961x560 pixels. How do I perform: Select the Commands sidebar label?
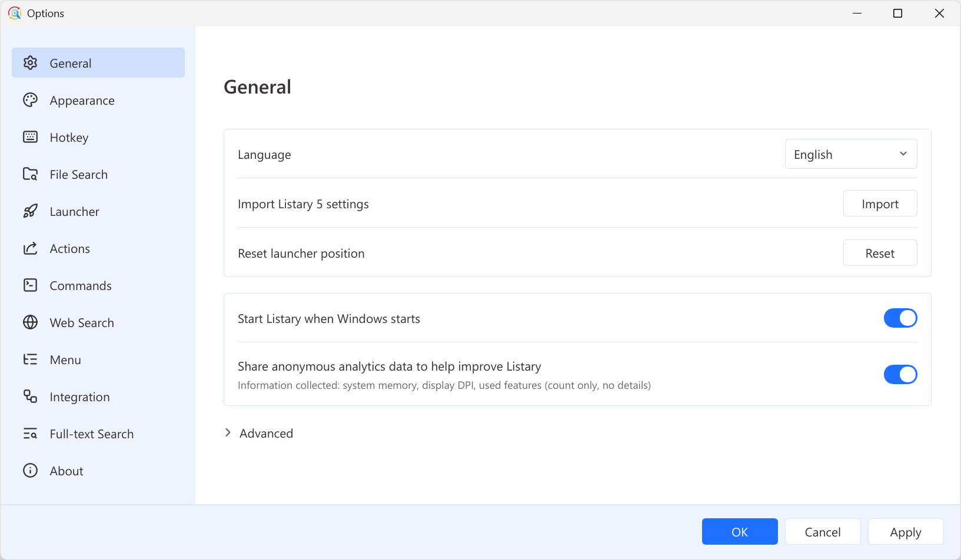coord(81,285)
